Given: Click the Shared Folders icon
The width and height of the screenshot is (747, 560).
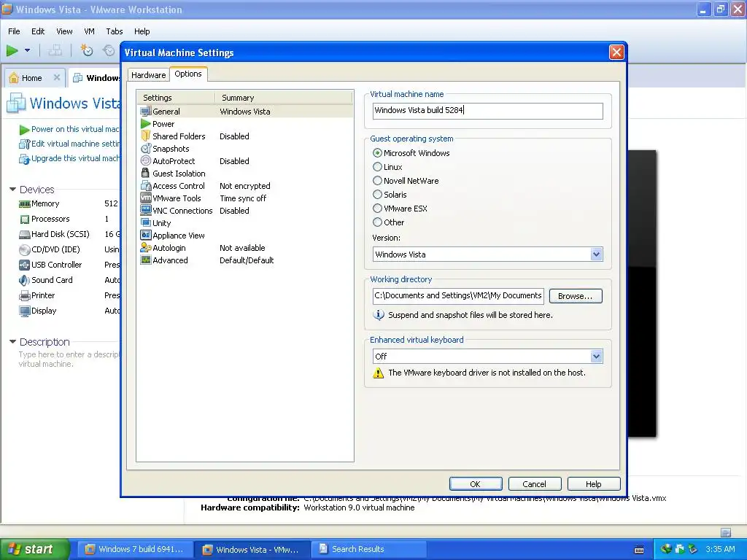Looking at the screenshot, I should [146, 136].
